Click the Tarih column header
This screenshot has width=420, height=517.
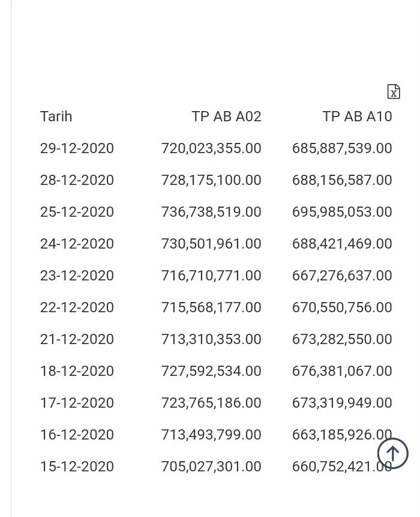pos(56,116)
